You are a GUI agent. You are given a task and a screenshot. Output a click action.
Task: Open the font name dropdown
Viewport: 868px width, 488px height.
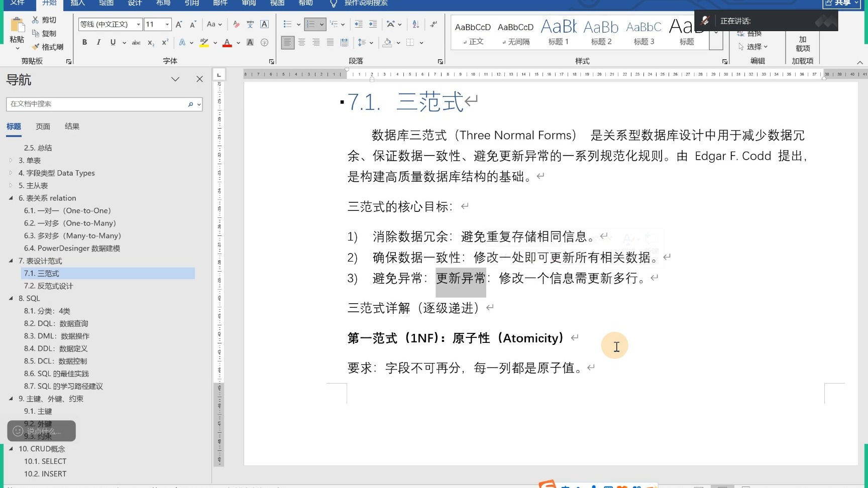(138, 24)
